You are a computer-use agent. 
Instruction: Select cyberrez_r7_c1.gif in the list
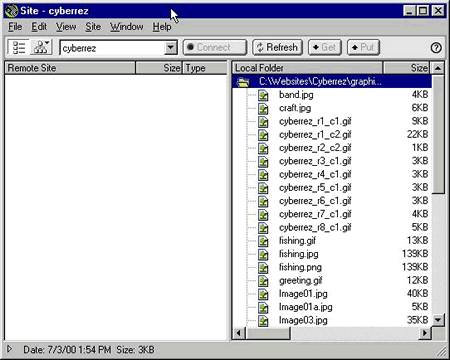(x=315, y=215)
